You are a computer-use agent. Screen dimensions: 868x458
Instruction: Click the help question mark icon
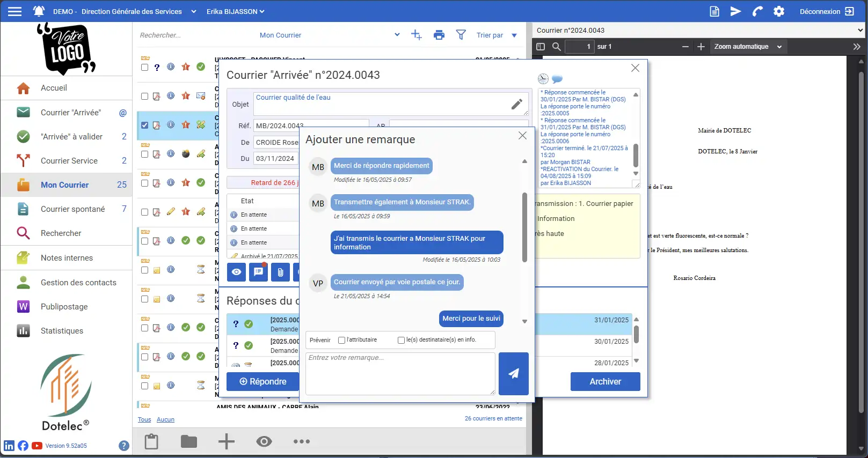(x=124, y=446)
